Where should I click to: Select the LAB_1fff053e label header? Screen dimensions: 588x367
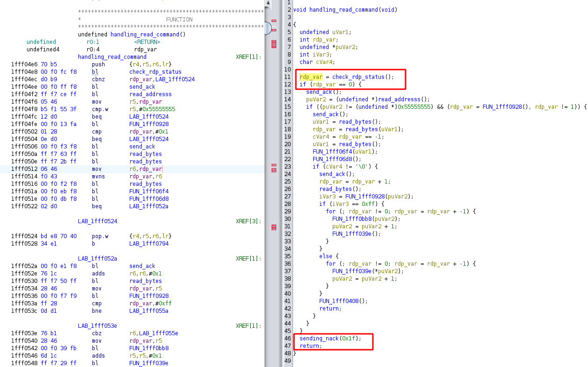click(x=97, y=326)
